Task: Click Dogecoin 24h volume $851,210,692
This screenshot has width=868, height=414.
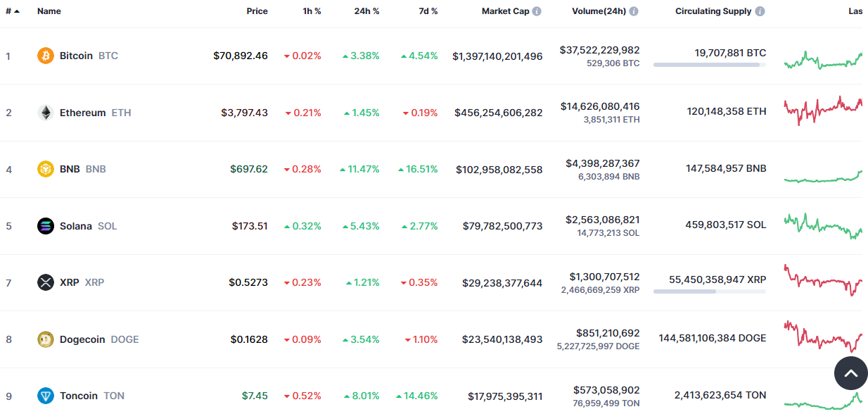Action: [x=608, y=332]
